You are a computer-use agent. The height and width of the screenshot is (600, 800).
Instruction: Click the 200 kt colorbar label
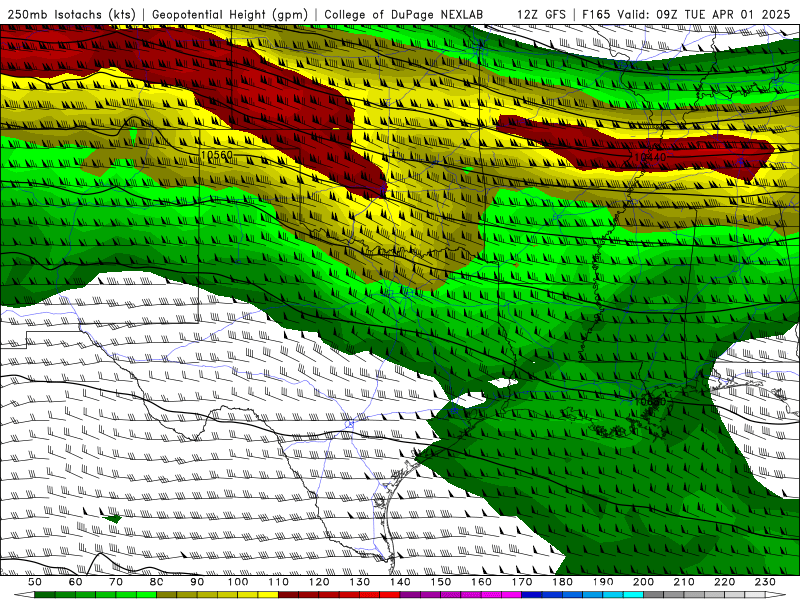[x=643, y=582]
